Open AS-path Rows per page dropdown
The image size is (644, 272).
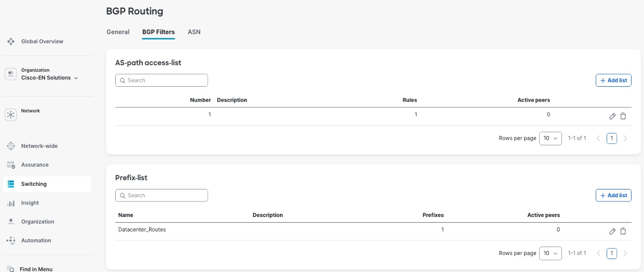click(550, 138)
